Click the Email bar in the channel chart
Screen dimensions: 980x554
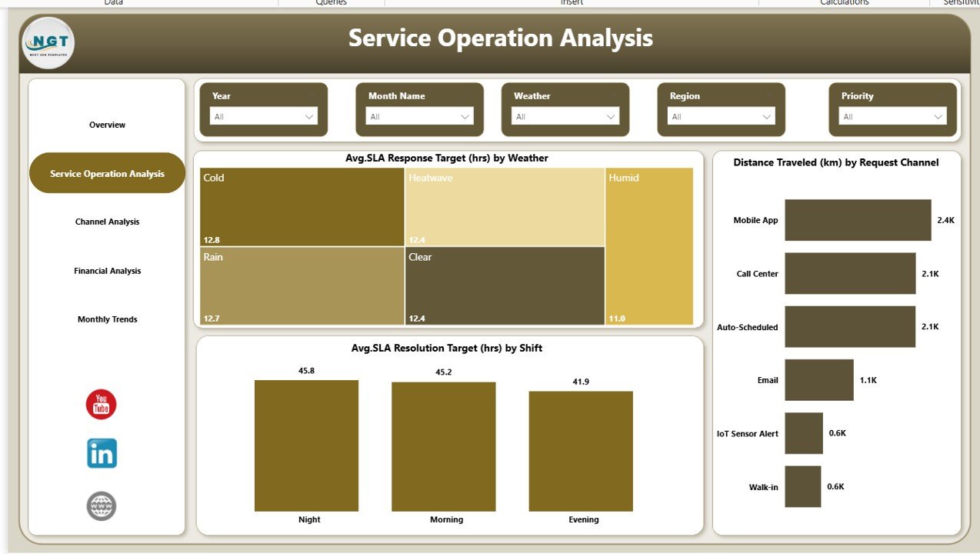click(818, 380)
